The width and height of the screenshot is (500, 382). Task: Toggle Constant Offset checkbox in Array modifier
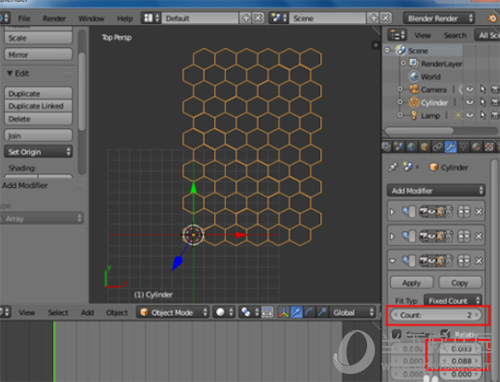[396, 334]
